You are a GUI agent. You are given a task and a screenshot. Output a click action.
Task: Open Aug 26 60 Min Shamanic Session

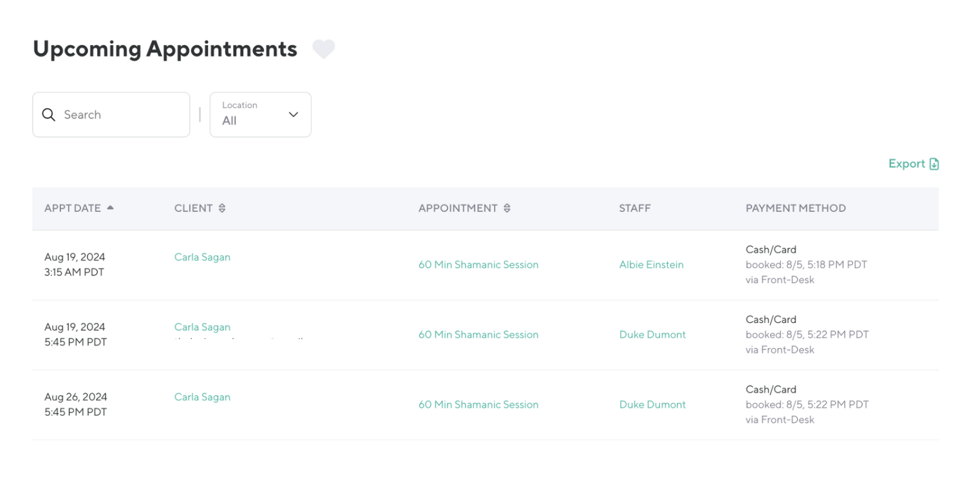coord(478,405)
